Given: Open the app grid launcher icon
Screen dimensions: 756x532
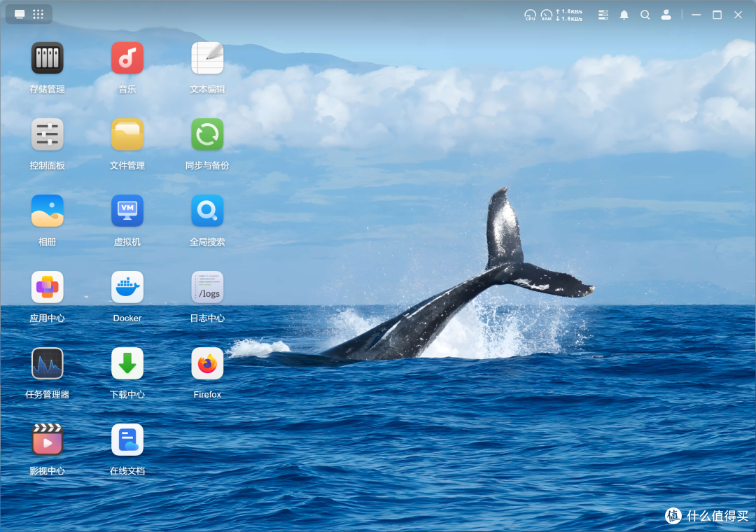Looking at the screenshot, I should (x=38, y=14).
